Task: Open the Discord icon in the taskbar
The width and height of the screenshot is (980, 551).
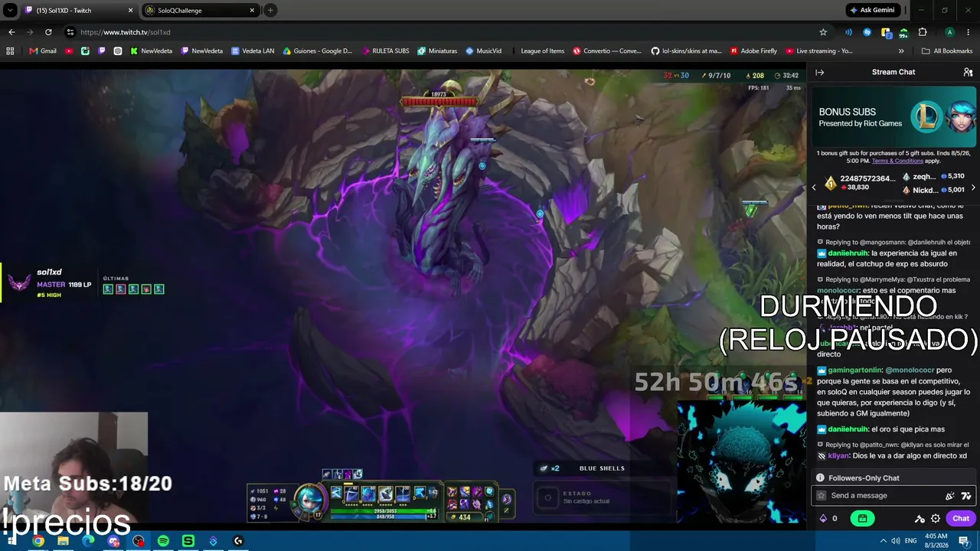Action: [x=113, y=541]
